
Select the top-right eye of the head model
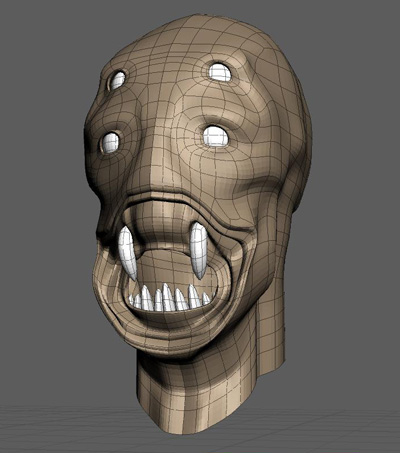click(x=220, y=72)
